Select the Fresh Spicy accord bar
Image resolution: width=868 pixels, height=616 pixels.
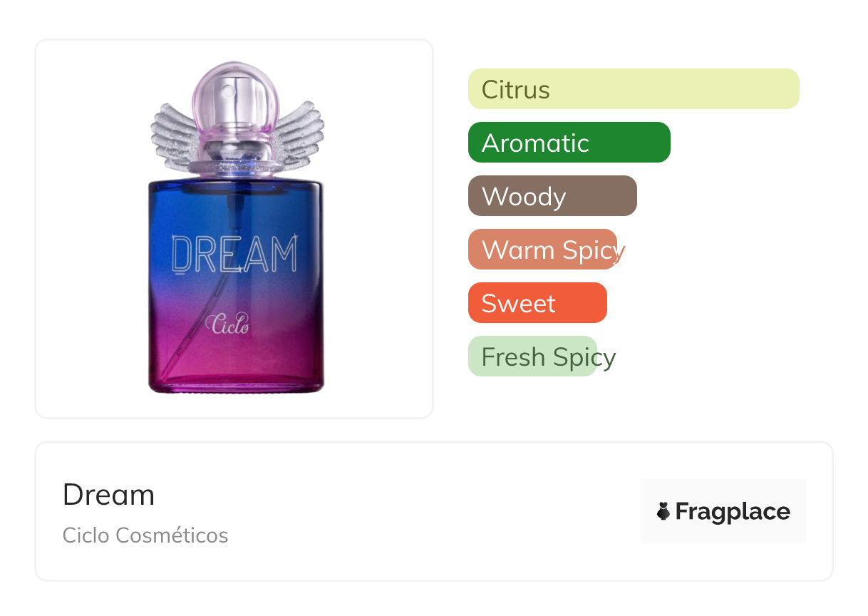[x=532, y=356]
